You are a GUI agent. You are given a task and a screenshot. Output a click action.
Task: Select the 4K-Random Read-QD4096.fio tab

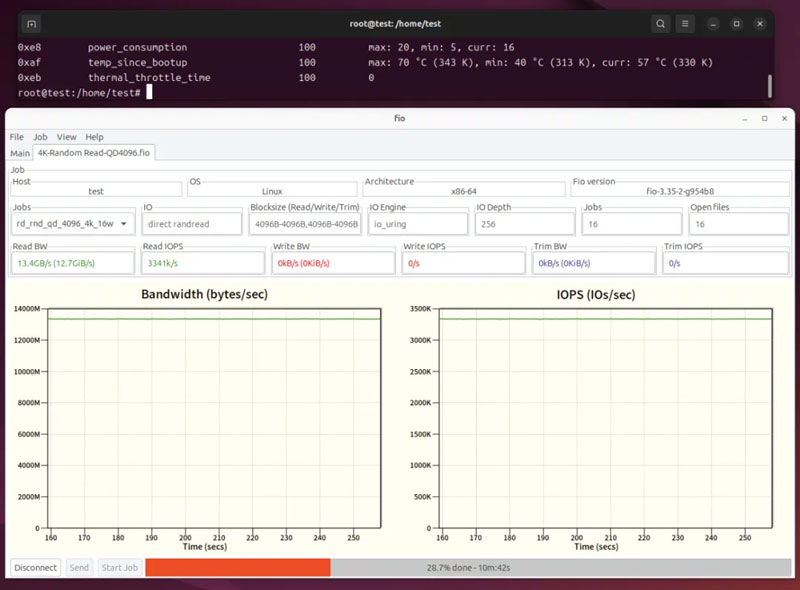[94, 153]
